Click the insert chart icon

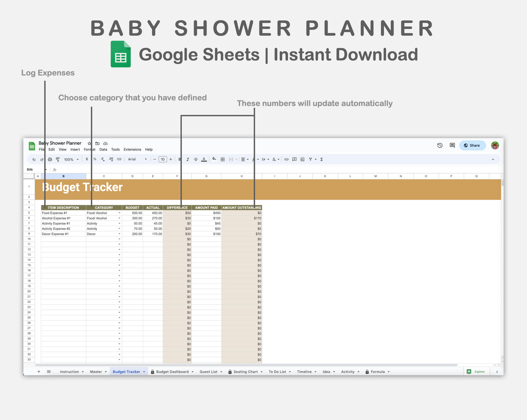[302, 159]
